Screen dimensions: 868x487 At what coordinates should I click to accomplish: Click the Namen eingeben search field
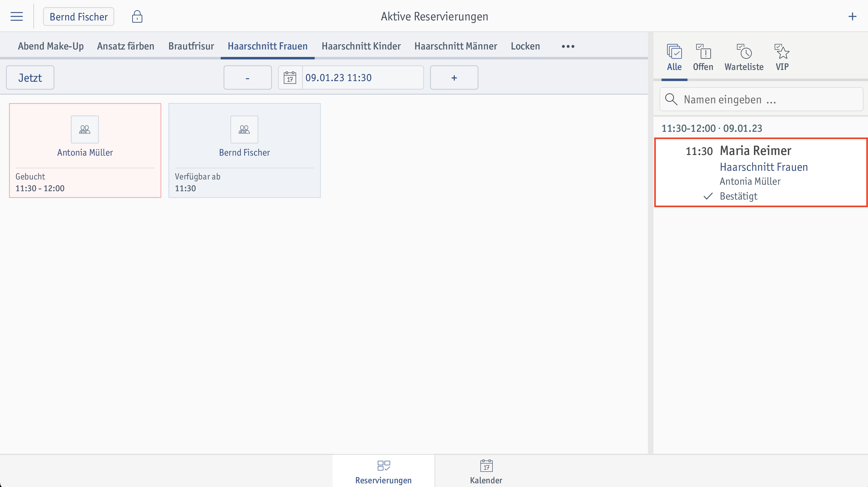(x=762, y=99)
